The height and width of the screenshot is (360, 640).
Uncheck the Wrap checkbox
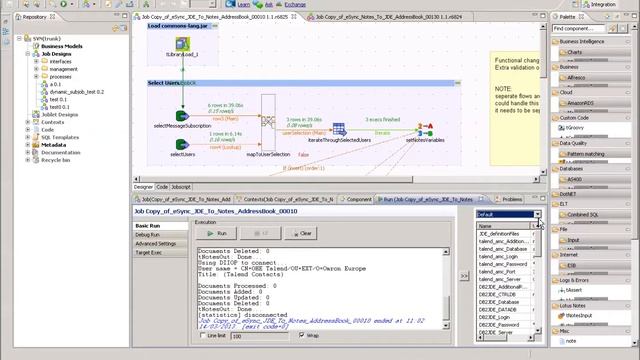(x=302, y=335)
